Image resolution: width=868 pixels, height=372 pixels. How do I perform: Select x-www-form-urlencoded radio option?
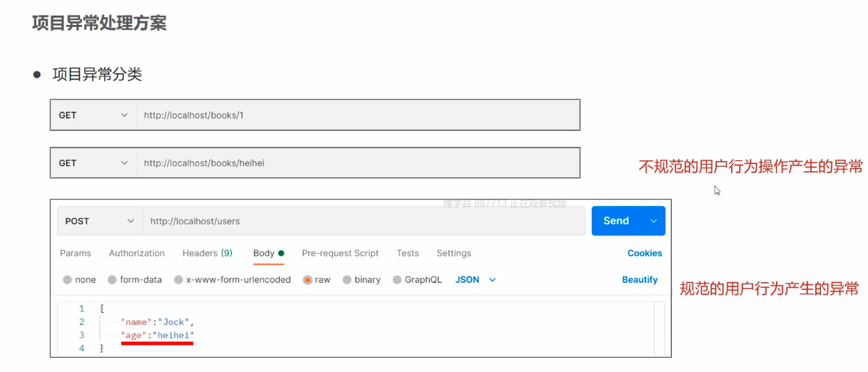click(x=178, y=280)
